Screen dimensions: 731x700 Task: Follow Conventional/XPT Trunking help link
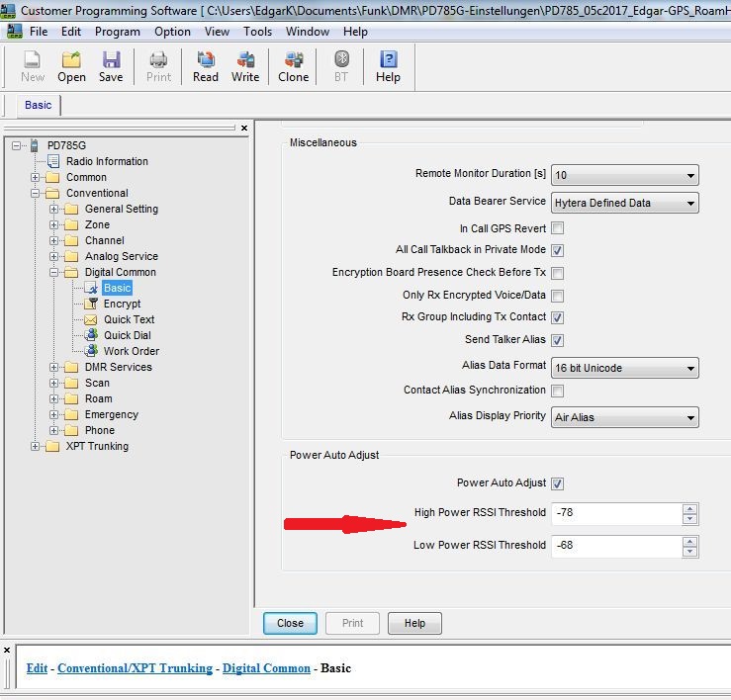135,668
